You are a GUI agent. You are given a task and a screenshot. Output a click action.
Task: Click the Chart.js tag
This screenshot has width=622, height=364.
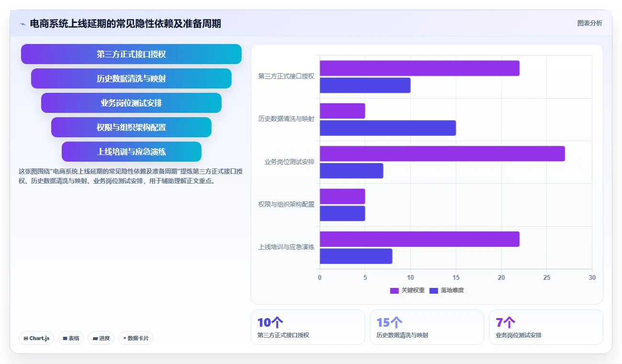tap(37, 338)
